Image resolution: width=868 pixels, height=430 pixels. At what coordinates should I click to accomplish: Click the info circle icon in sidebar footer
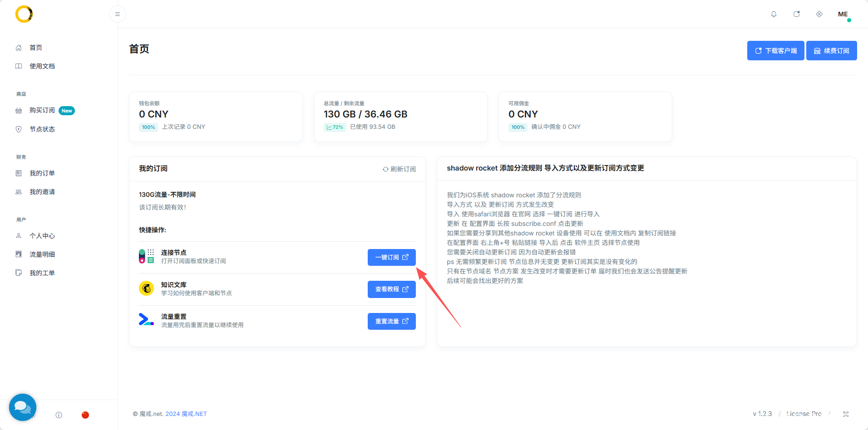pyautogui.click(x=59, y=415)
